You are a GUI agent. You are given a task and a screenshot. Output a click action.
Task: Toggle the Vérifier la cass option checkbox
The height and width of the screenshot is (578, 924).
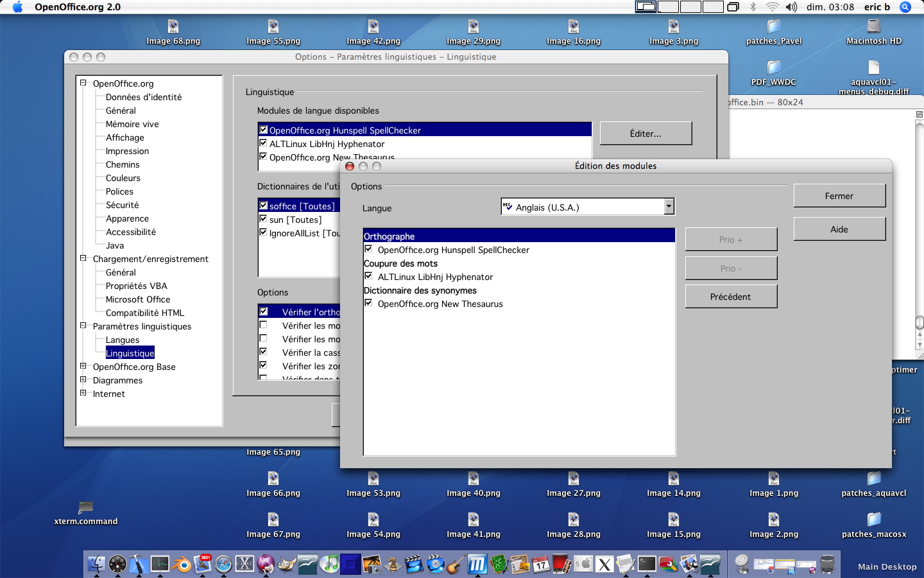[x=264, y=352]
